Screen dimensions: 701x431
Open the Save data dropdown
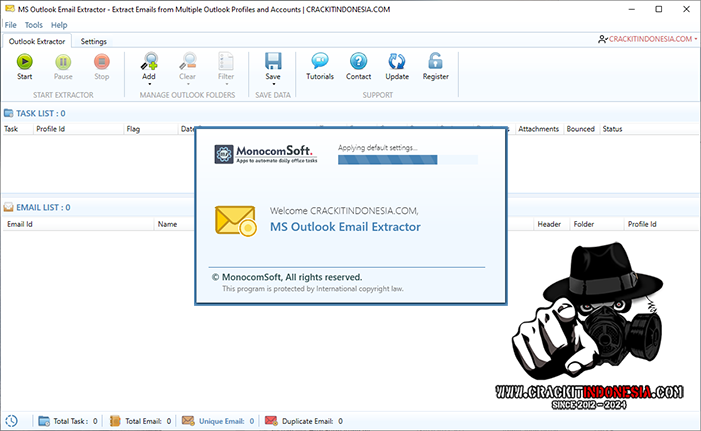[x=273, y=83]
